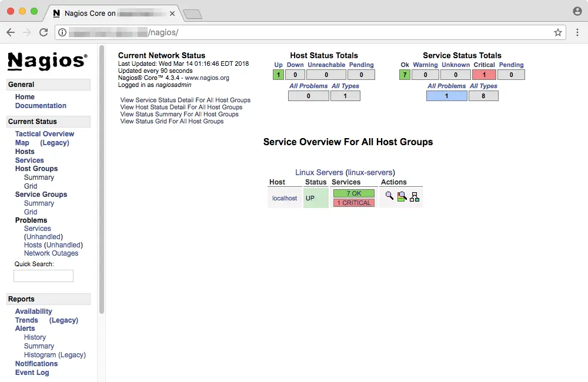Bookmark this page with the star icon
The width and height of the screenshot is (588, 382).
point(558,32)
